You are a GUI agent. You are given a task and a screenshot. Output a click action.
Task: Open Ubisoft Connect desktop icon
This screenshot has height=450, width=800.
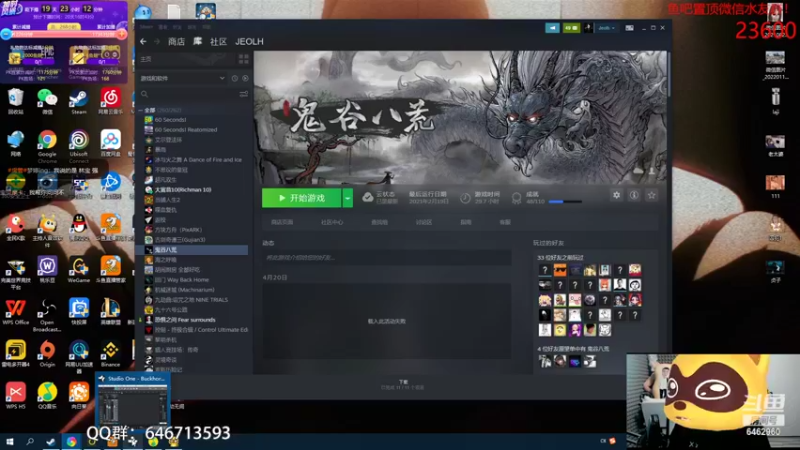click(x=79, y=146)
